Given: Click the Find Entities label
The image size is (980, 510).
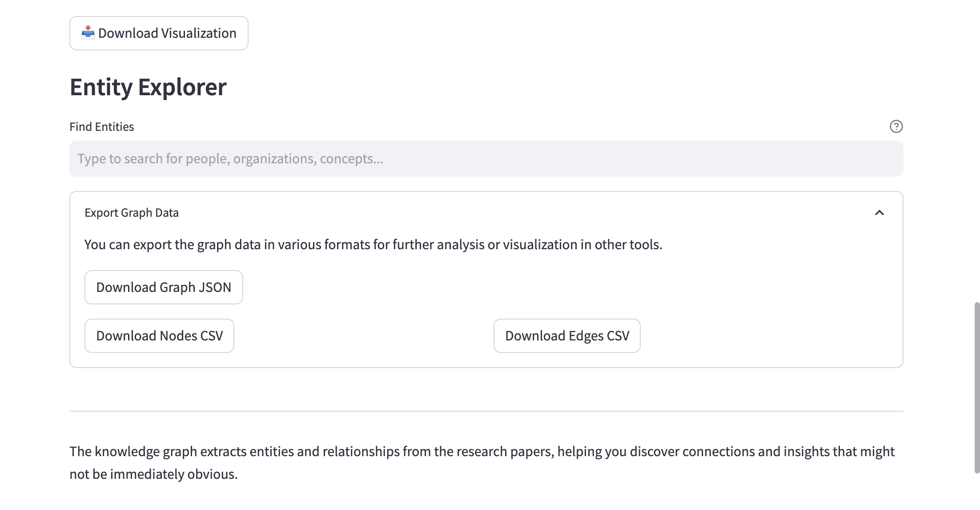Looking at the screenshot, I should pyautogui.click(x=102, y=127).
